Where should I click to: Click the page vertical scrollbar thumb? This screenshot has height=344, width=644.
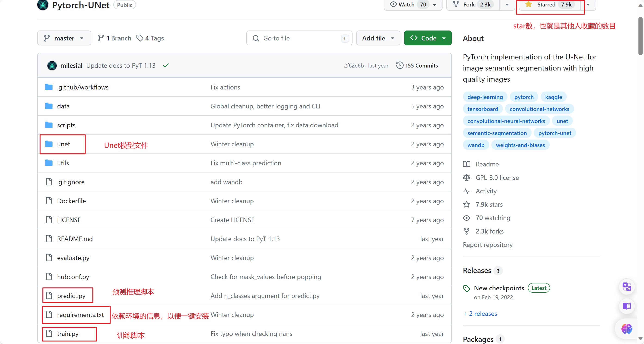(x=640, y=36)
